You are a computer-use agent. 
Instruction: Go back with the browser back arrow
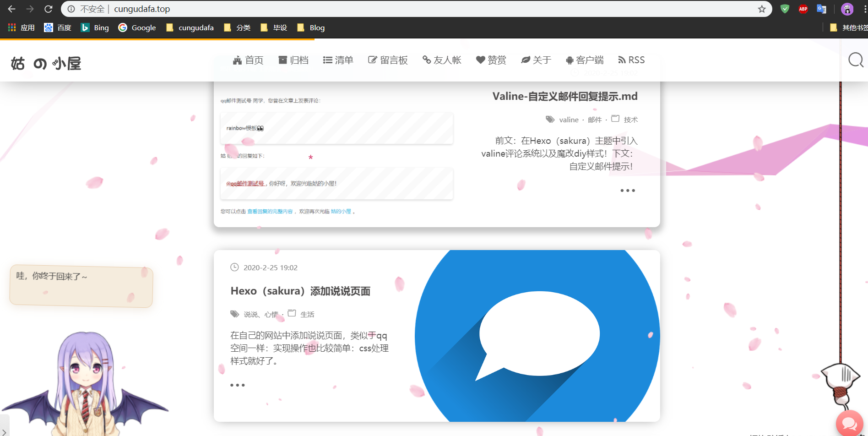point(12,9)
